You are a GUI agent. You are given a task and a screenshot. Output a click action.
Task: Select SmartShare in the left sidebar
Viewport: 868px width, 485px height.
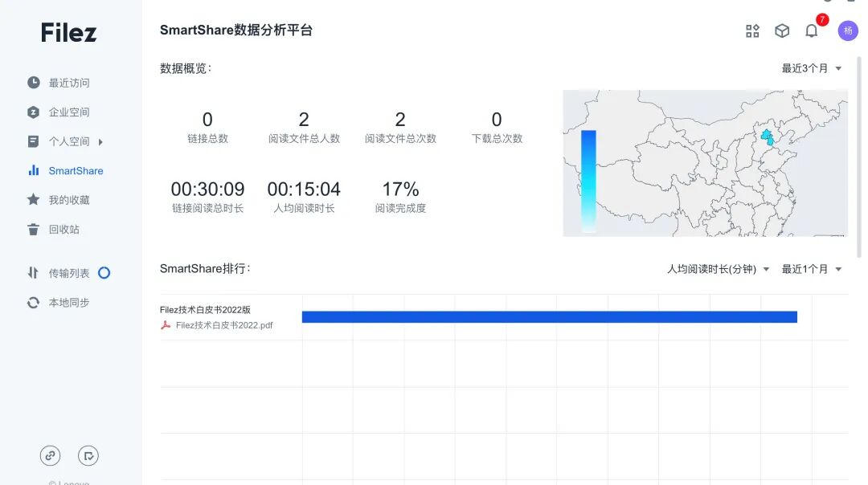pos(76,170)
